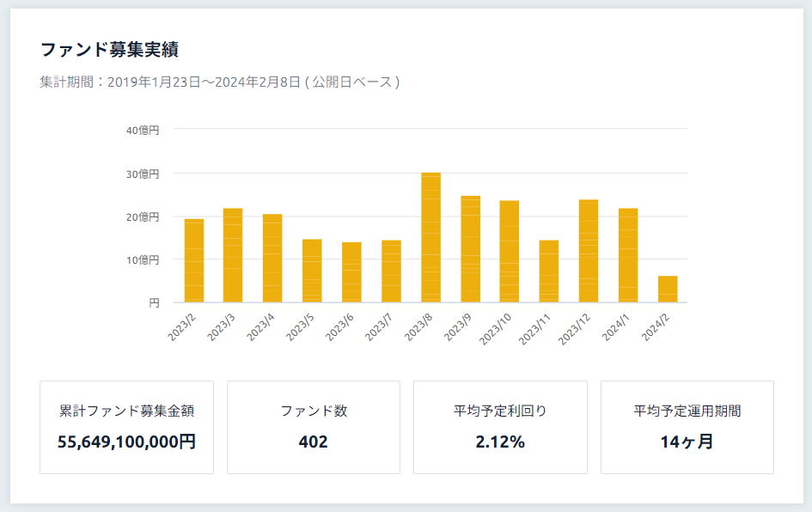The image size is (812, 512).
Task: Click the 10億円 axis label
Action: [143, 260]
